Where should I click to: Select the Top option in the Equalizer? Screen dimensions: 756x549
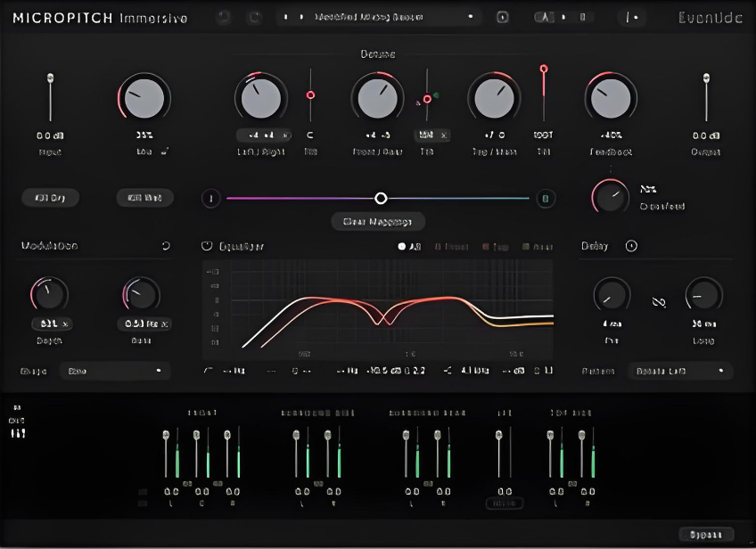point(495,246)
